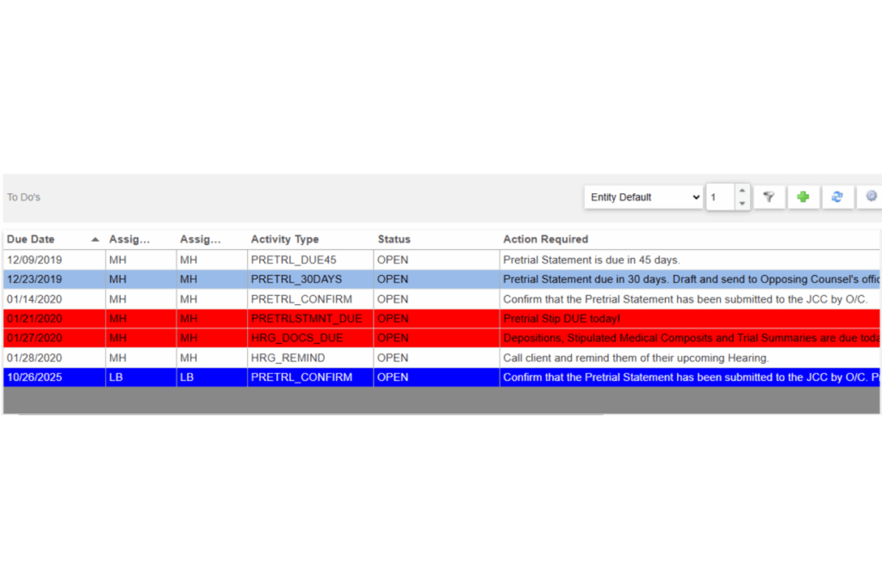
Task: Click OPEN status in the PRETRL_DUE45 row
Action: click(x=393, y=260)
